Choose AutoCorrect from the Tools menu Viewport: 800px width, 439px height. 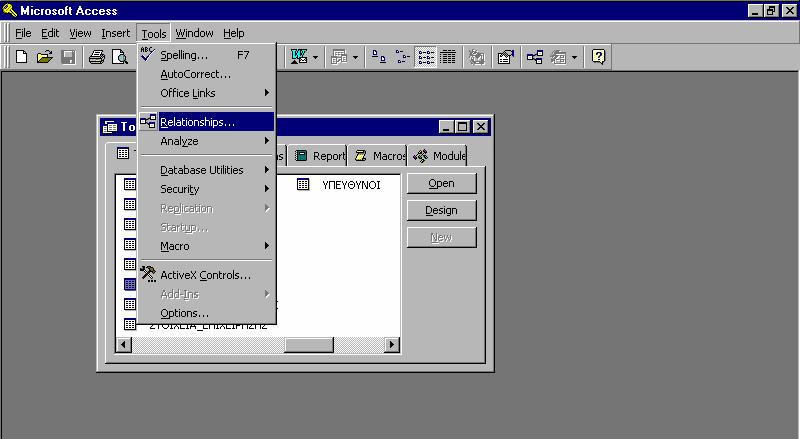click(x=207, y=74)
